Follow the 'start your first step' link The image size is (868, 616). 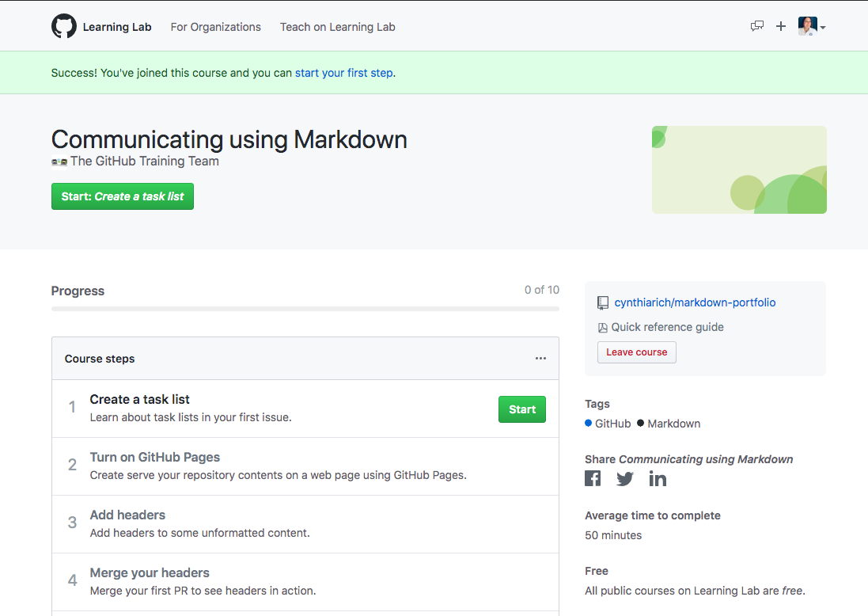pos(343,73)
